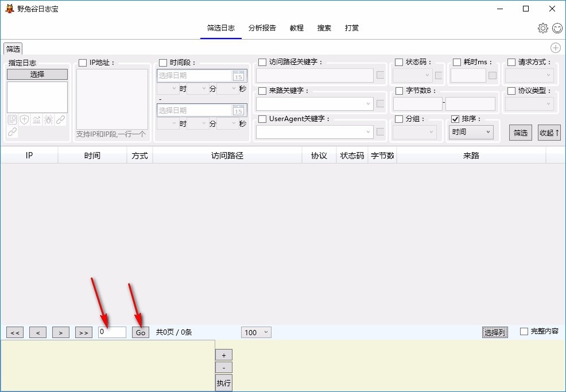Jump to last page with >> button
The height and width of the screenshot is (392, 566).
[83, 332]
